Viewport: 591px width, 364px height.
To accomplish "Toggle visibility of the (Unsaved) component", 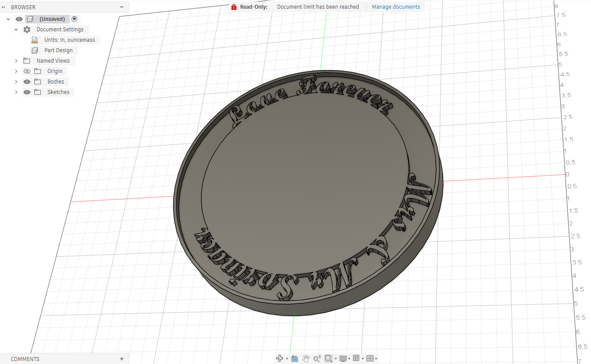I will tap(19, 19).
